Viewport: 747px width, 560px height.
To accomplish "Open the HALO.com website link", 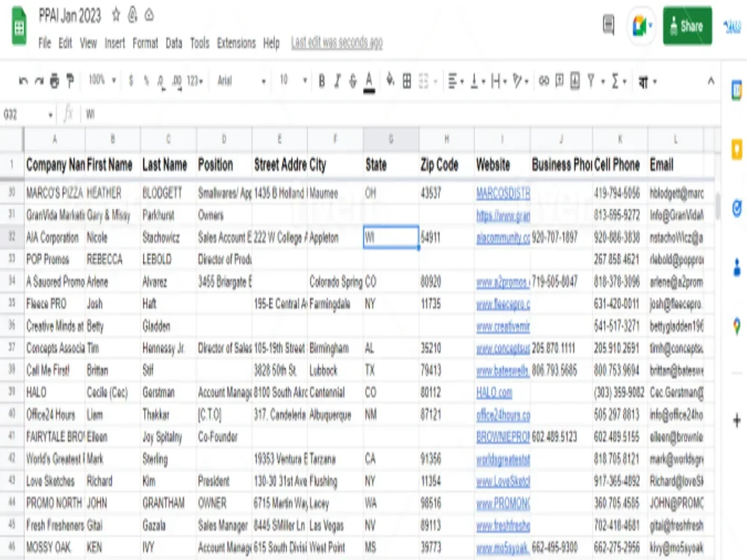I will [x=494, y=393].
